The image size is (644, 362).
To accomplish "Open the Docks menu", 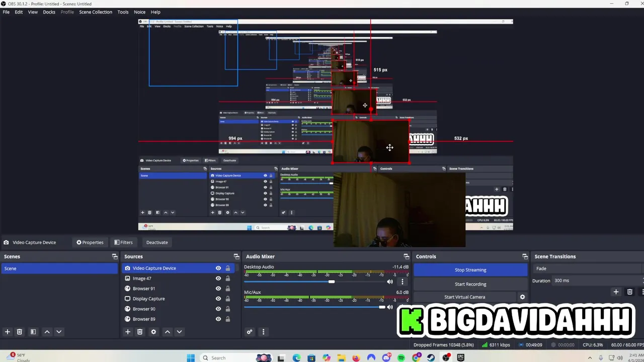I will click(49, 12).
